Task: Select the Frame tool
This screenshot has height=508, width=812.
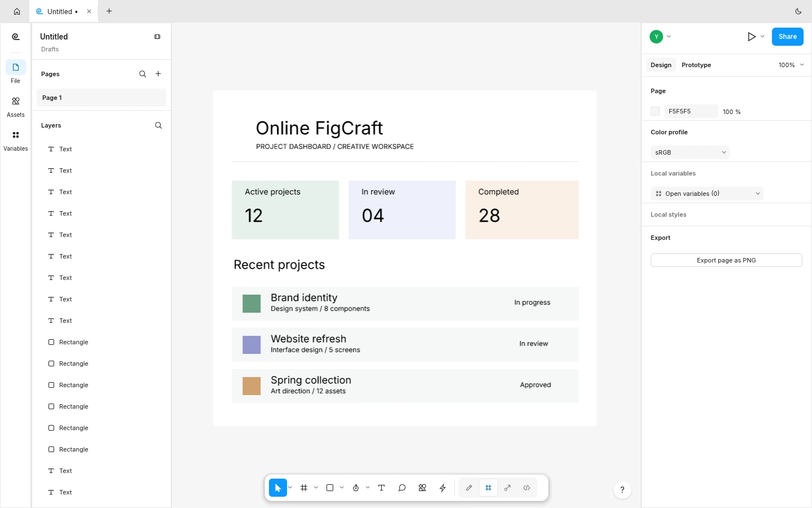Action: [x=304, y=488]
